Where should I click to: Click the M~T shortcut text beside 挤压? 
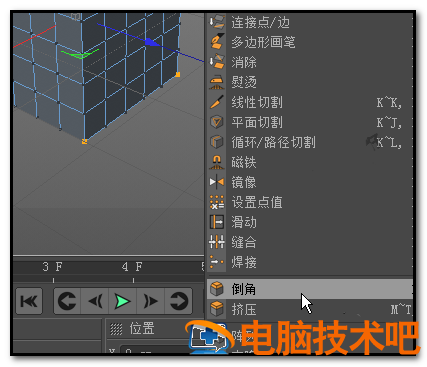click(401, 309)
